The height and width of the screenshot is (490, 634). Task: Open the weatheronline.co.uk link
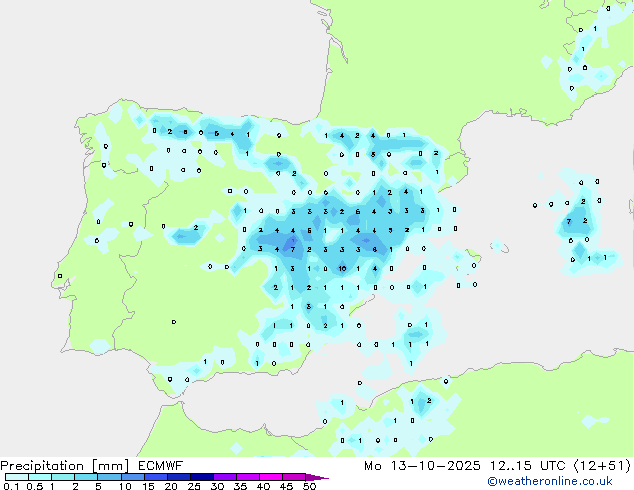[x=549, y=481]
